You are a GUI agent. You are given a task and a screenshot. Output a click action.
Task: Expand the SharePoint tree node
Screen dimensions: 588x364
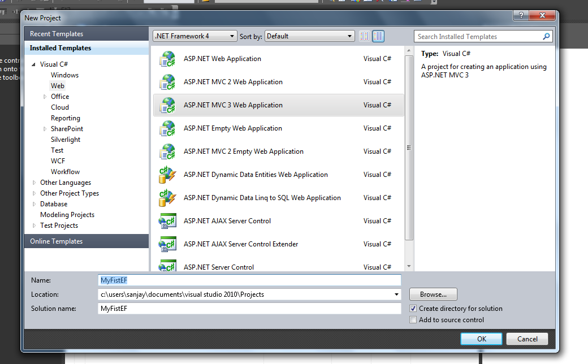coord(45,129)
